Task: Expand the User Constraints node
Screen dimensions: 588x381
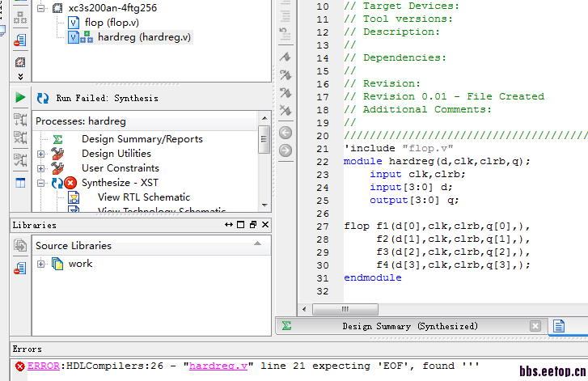Action: tap(41, 168)
